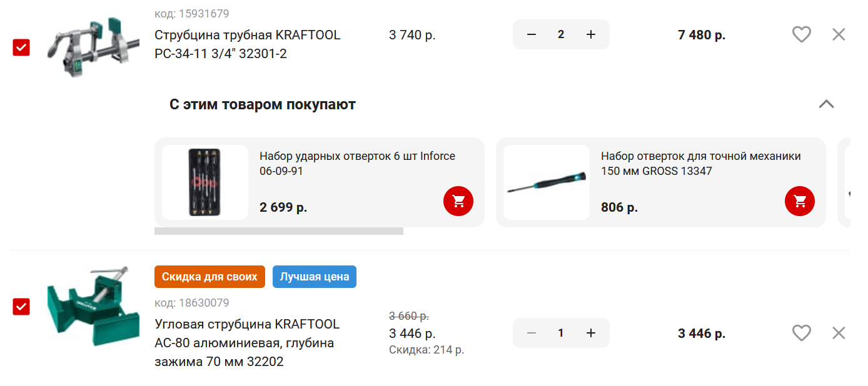Collapse the 'С этим товаром покупают' section
The image size is (868, 386).
(826, 104)
